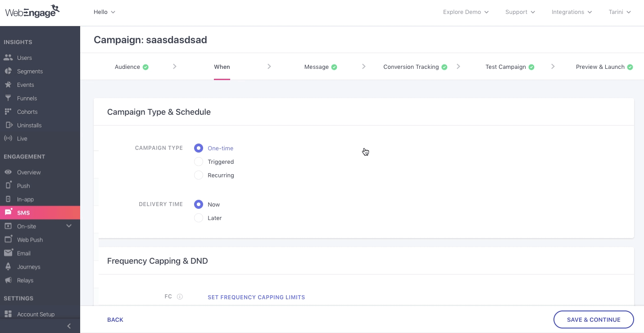Image resolution: width=644 pixels, height=333 pixels.
Task: Click the SMS chat bubble icon
Action: pyautogui.click(x=8, y=212)
